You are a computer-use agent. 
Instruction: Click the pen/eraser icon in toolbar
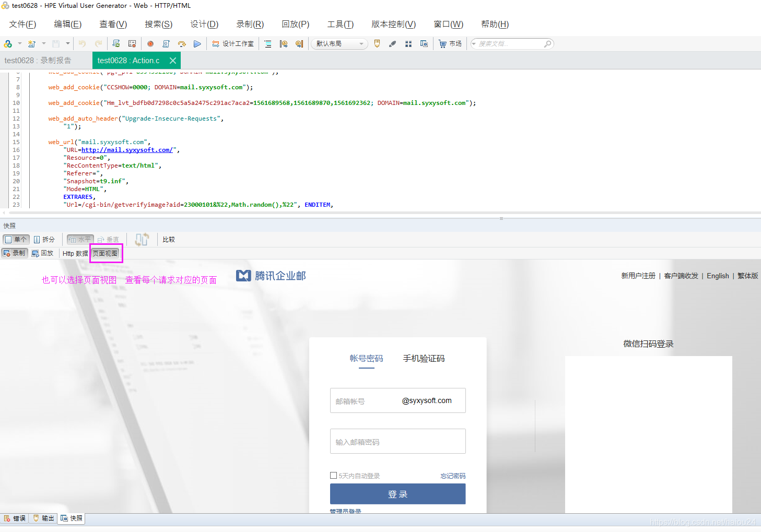(x=393, y=44)
